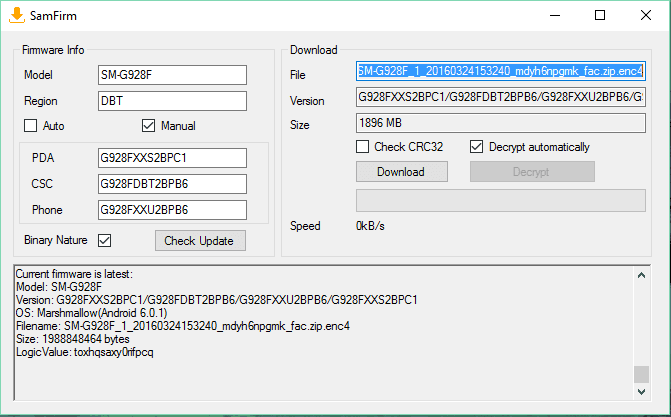This screenshot has width=671, height=417.
Task: Uncheck the Manual checkbox
Action: (148, 125)
